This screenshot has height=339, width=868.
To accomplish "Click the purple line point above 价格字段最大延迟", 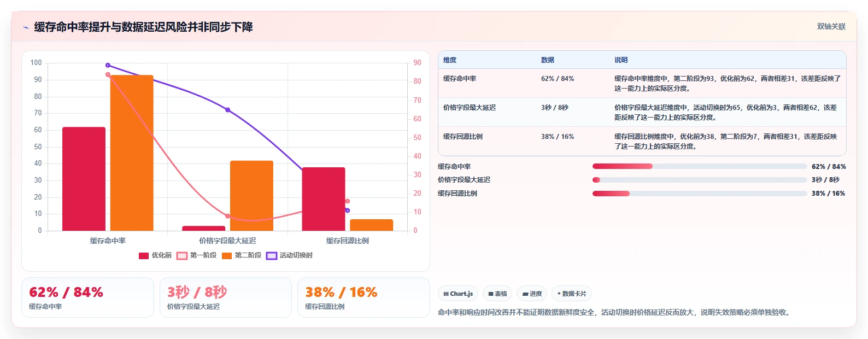I will [x=228, y=110].
